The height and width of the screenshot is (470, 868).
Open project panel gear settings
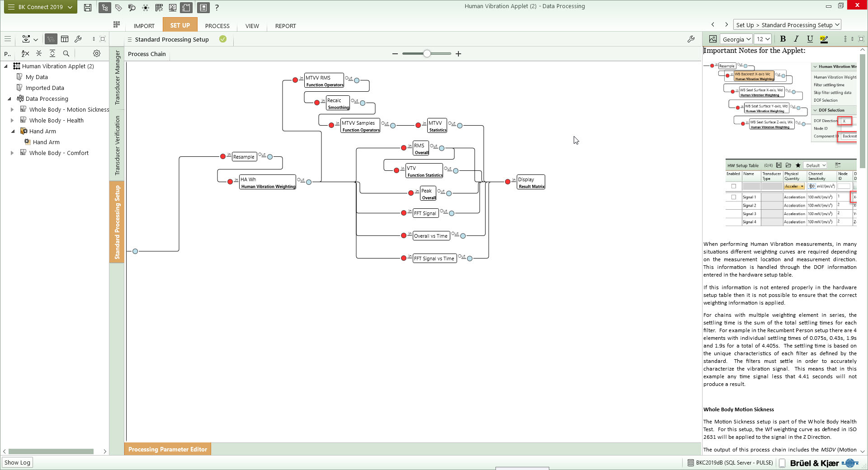point(97,54)
